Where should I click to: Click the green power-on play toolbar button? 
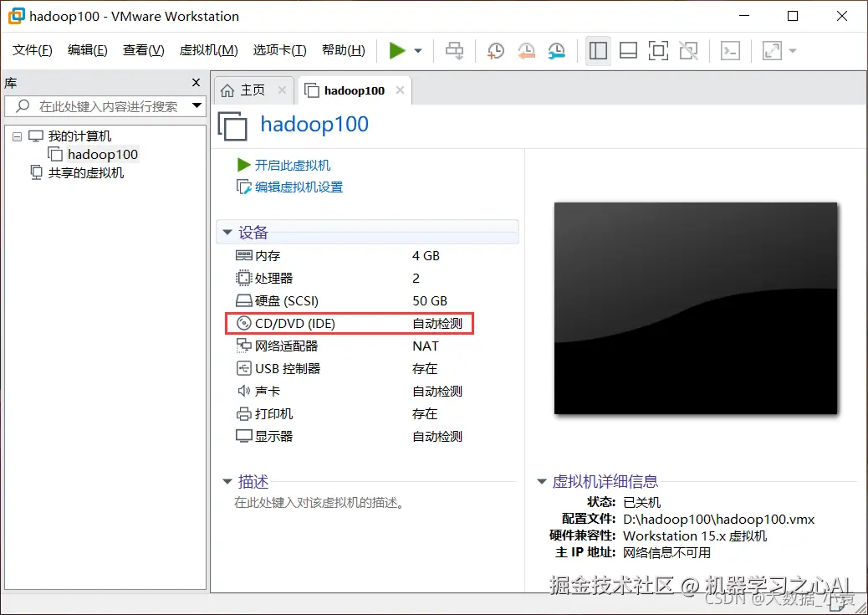397,50
